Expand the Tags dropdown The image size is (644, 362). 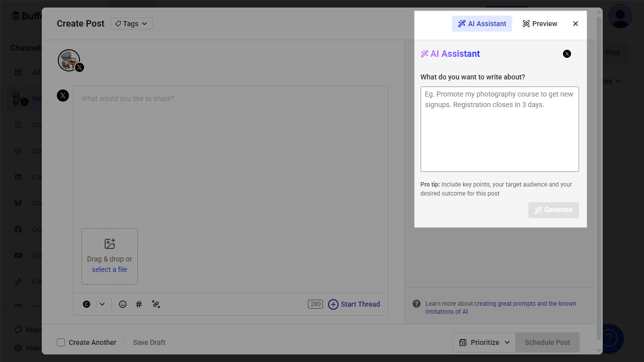132,24
